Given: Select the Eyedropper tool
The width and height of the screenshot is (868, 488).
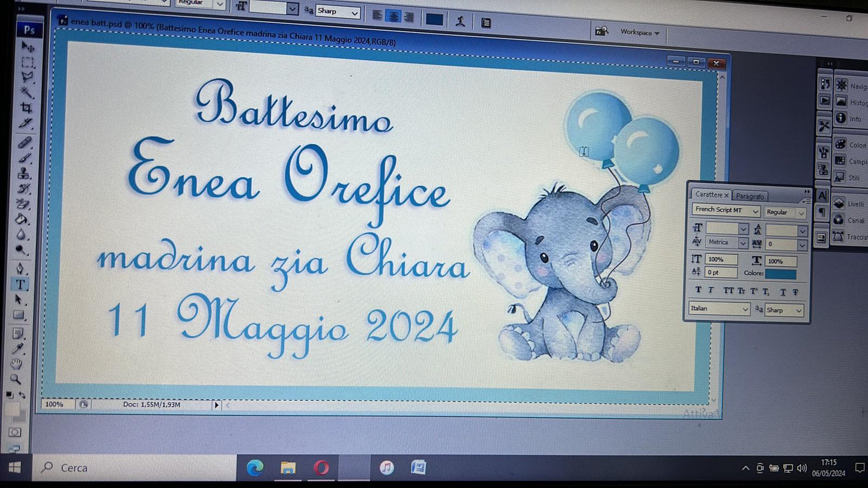Looking at the screenshot, I should [17, 348].
